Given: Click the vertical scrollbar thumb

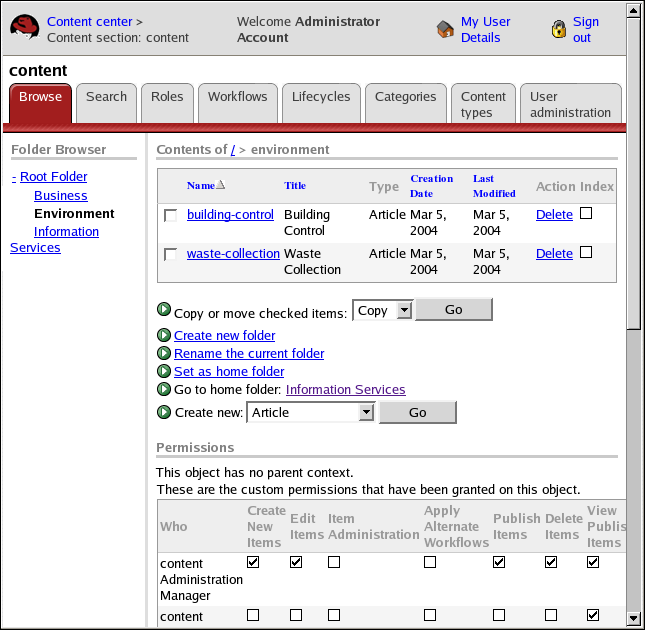Looking at the screenshot, I should click(x=633, y=173).
